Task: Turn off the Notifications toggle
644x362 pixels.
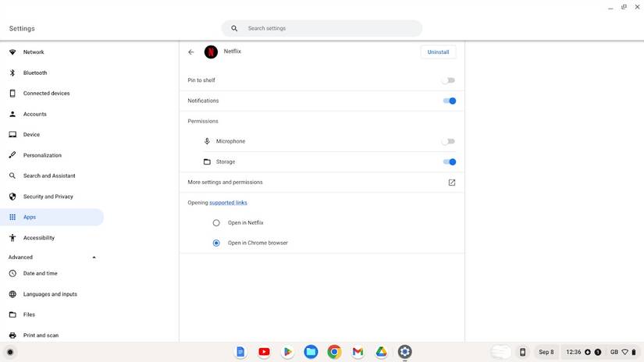Action: point(449,101)
